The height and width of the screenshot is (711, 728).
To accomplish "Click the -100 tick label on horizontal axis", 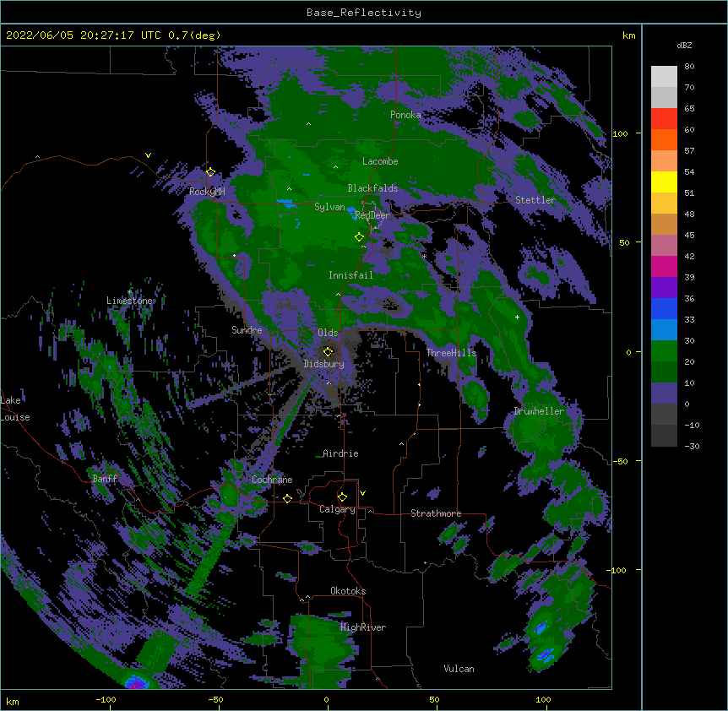I will tap(106, 699).
